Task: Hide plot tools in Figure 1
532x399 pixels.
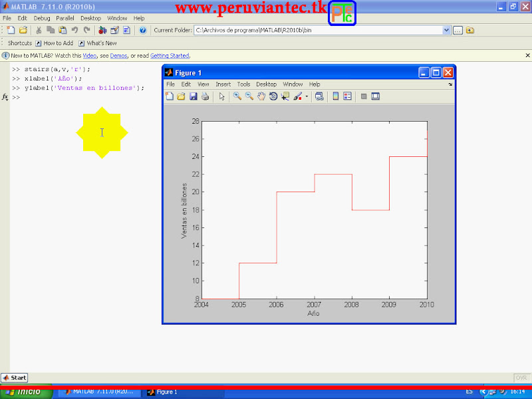Action: pyautogui.click(x=364, y=96)
